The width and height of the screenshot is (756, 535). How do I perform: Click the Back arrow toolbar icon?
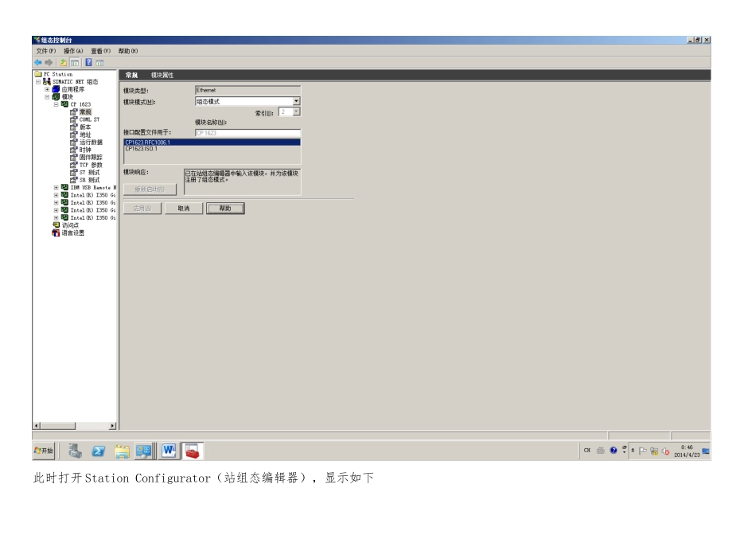[38, 62]
